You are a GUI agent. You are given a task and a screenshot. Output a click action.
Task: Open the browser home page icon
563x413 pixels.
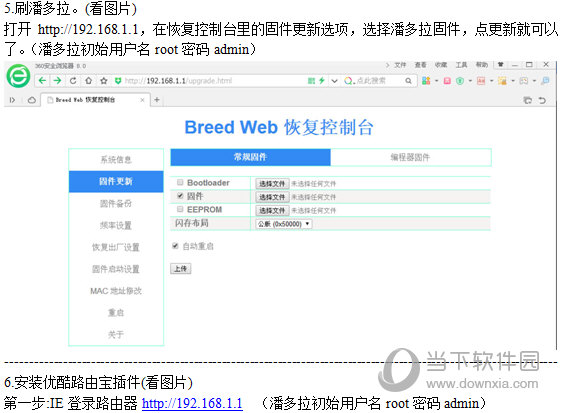[88, 80]
